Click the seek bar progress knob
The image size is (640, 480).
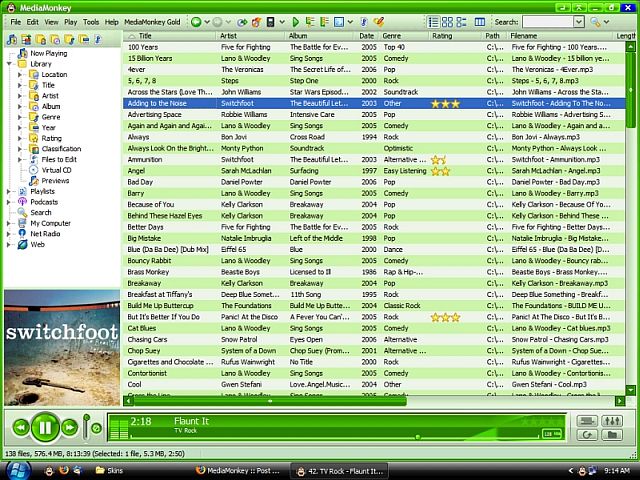click(x=418, y=437)
